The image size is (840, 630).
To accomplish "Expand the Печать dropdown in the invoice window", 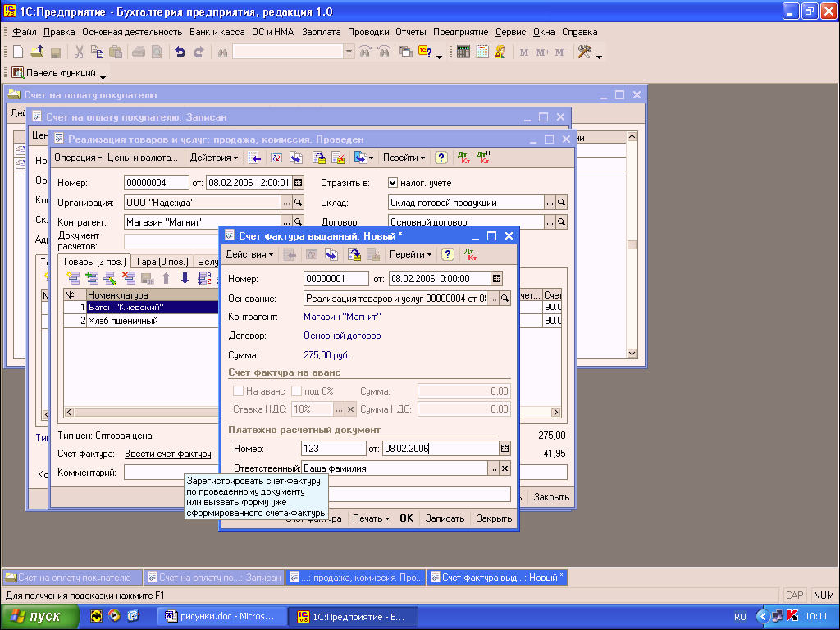I will 371,518.
